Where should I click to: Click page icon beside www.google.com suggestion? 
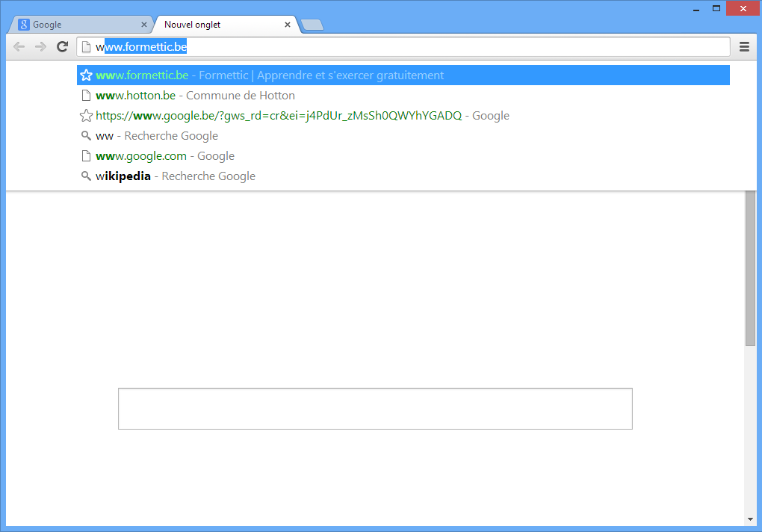(86, 156)
